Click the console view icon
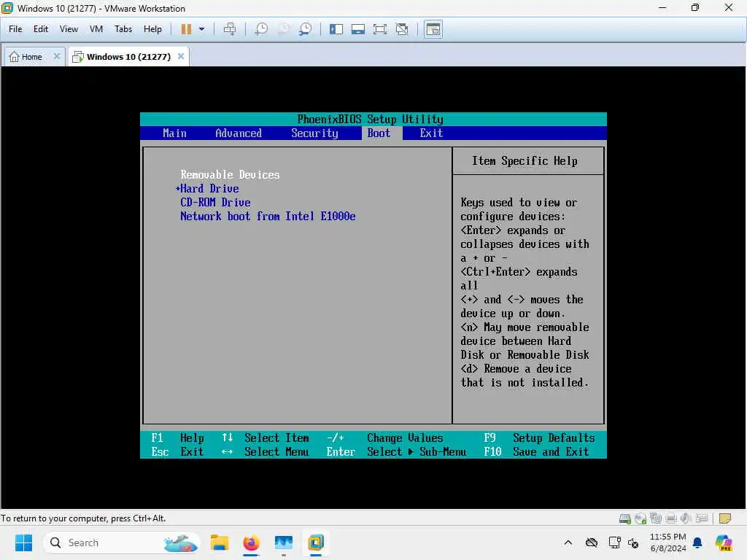747x560 pixels. point(433,29)
